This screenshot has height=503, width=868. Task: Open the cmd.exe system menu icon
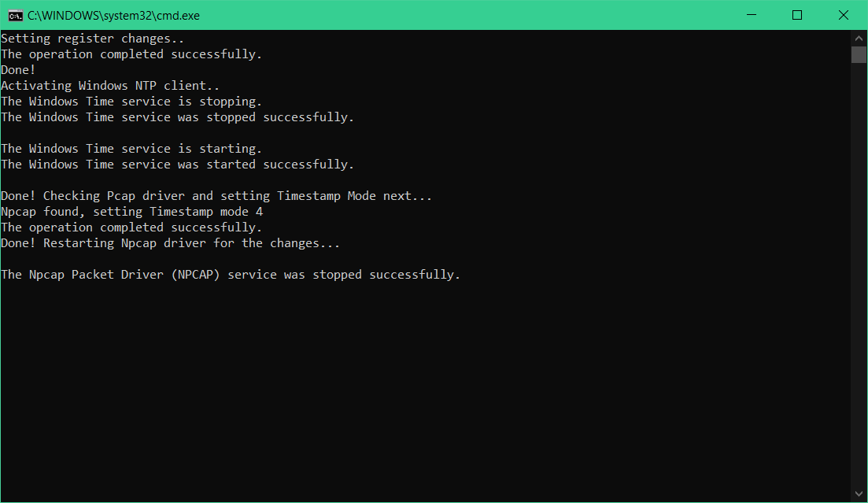(x=16, y=16)
